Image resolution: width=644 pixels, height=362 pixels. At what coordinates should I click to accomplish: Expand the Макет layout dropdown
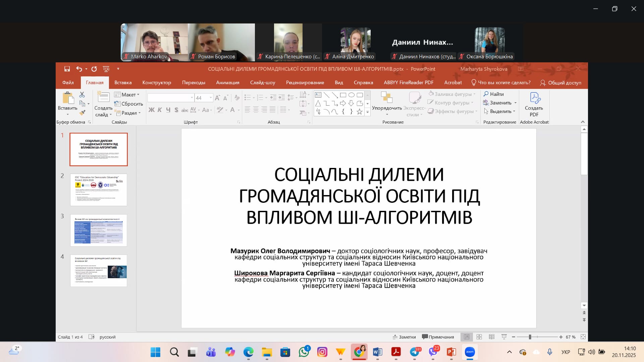[127, 95]
